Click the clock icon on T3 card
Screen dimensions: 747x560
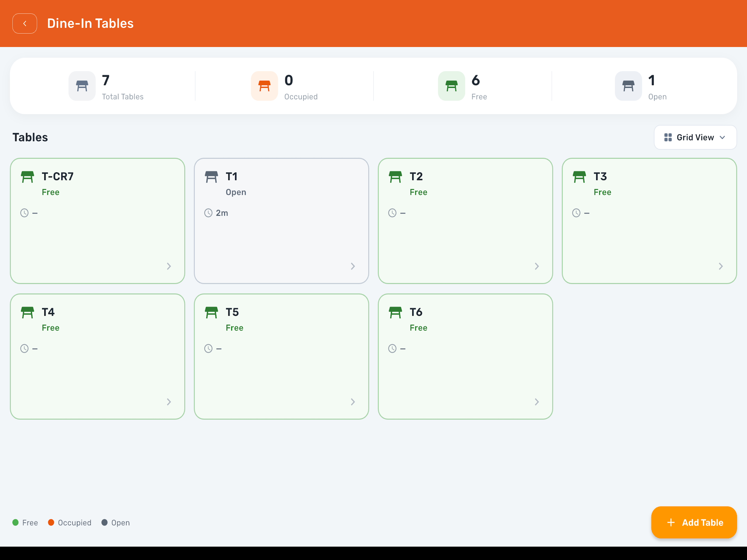577,213
